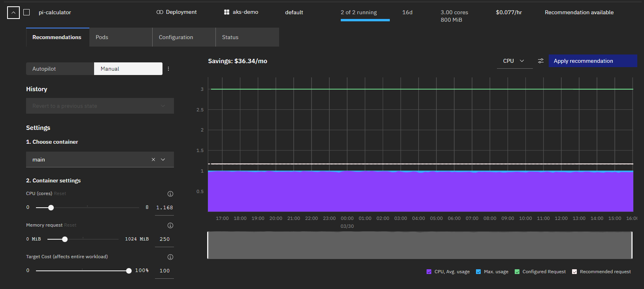
Task: Select the pi-calculator workload checkbox
Action: pyautogui.click(x=26, y=12)
